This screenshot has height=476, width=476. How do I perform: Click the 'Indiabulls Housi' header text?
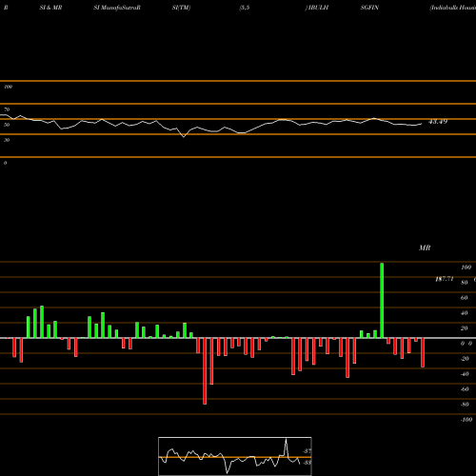tap(453, 8)
